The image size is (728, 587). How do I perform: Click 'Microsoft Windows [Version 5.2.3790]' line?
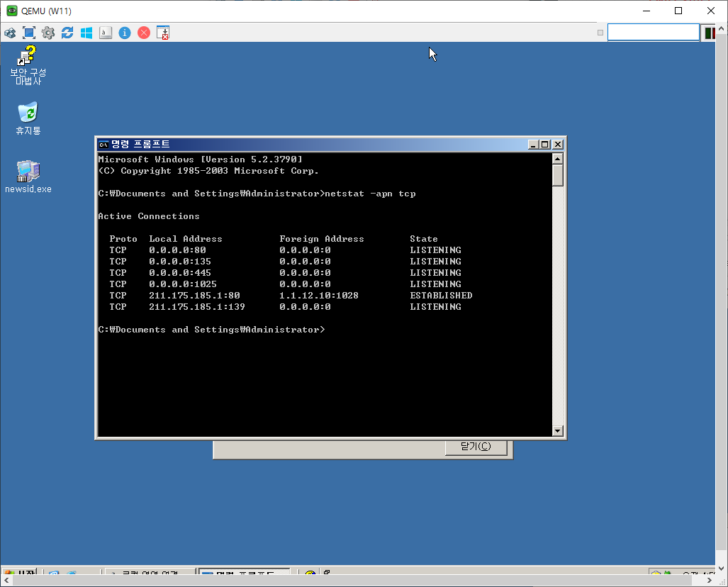point(200,160)
